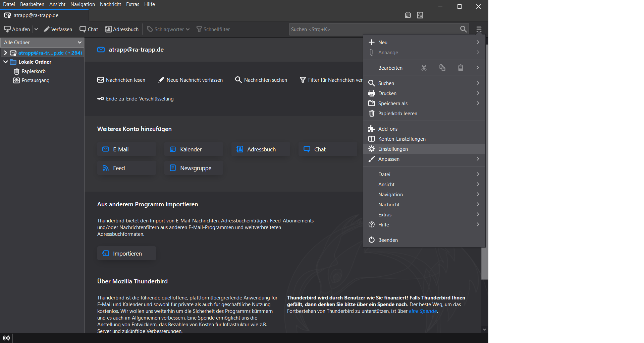Viewport: 644px width, 343px height.
Task: Open Konten-Einstellungen
Action: pos(424,139)
